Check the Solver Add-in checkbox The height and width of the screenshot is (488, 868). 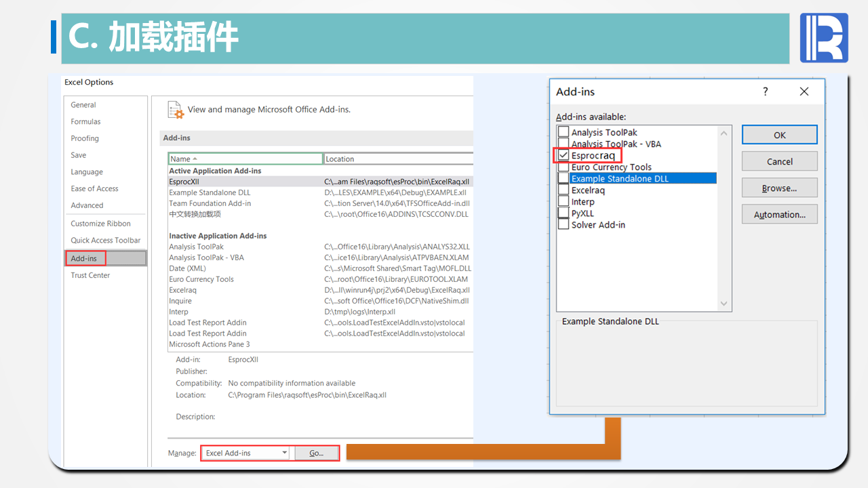564,224
